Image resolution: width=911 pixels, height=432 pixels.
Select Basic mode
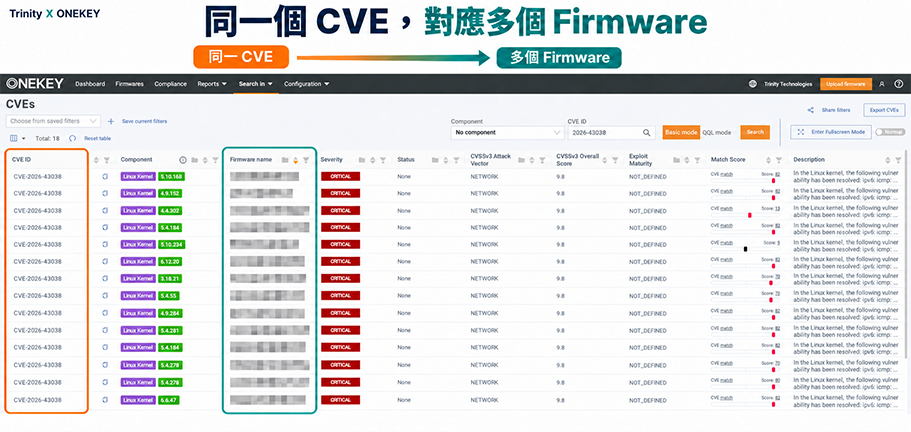tap(681, 132)
